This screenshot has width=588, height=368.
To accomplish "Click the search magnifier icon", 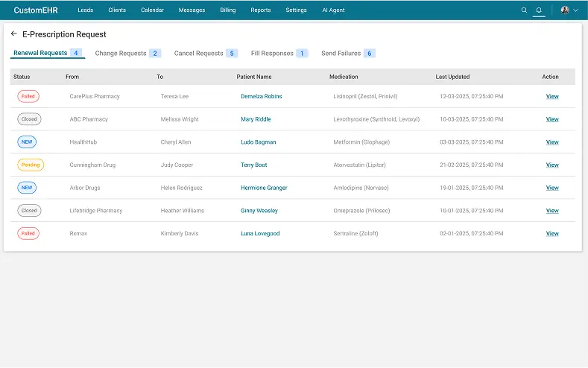I will (x=524, y=10).
